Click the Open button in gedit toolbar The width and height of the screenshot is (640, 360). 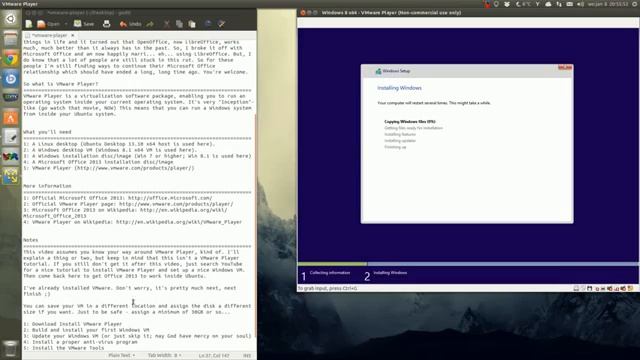pos(49,24)
